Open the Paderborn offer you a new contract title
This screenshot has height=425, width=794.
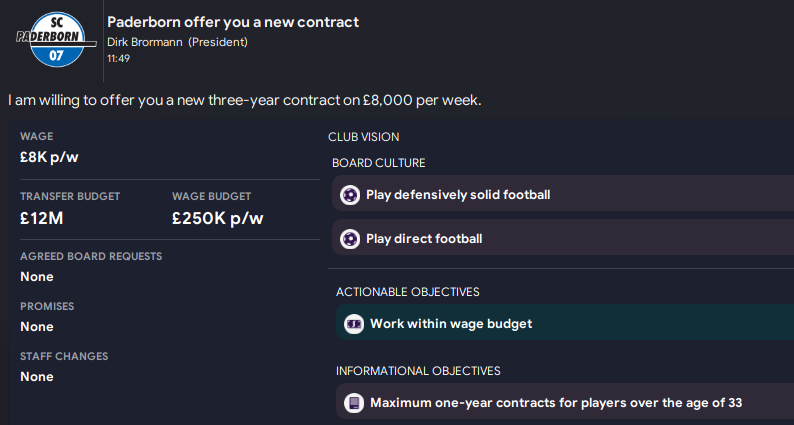tap(233, 22)
